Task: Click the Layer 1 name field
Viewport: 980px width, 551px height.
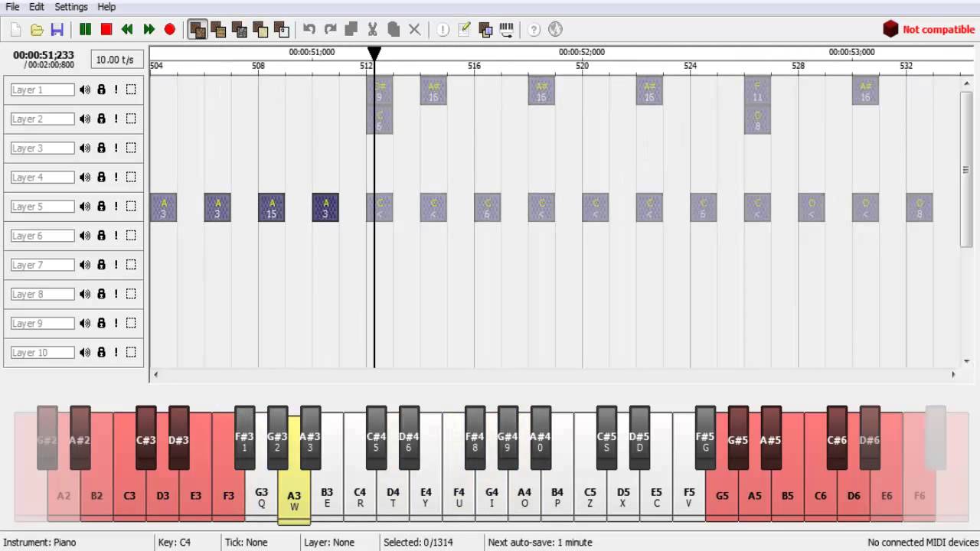Action: pos(42,90)
